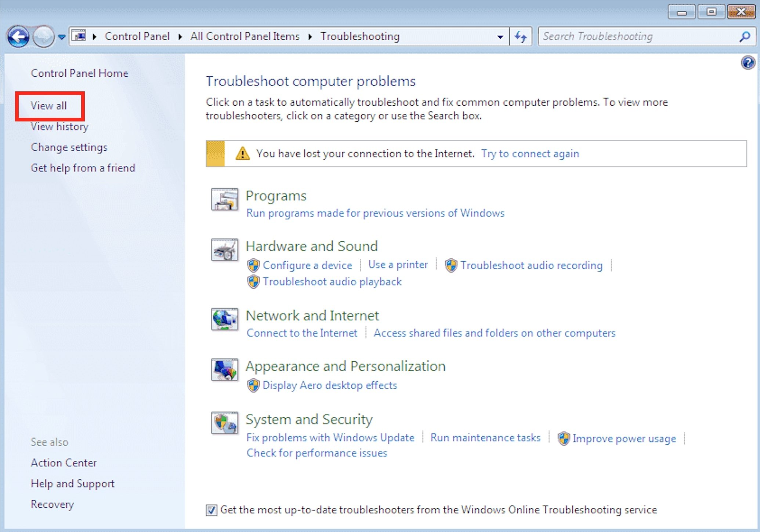Viewport: 760px width, 532px height.
Task: Click the yellow warning triangle icon
Action: pos(242,153)
